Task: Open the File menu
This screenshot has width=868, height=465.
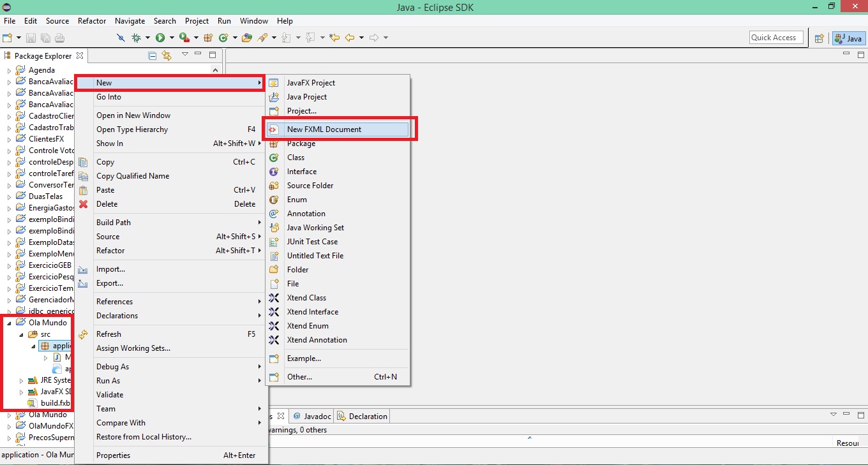Action: [10, 21]
